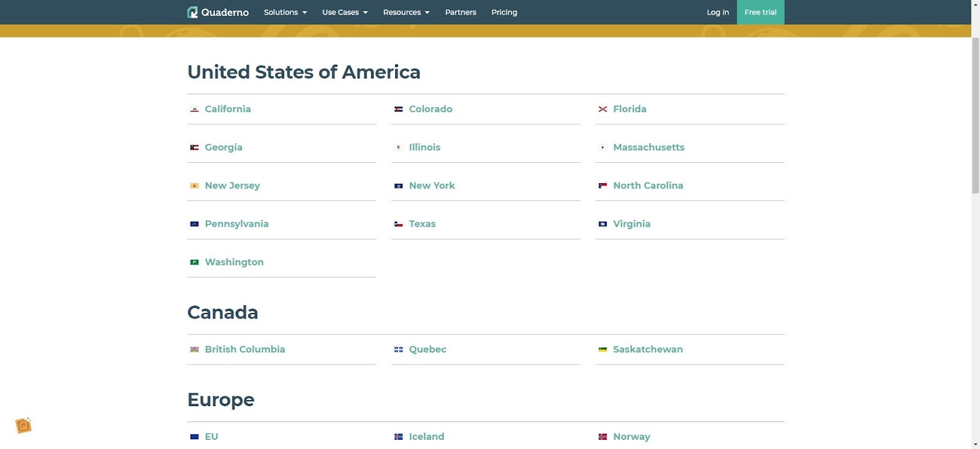Open the EU link
This screenshot has width=980, height=449.
(211, 437)
